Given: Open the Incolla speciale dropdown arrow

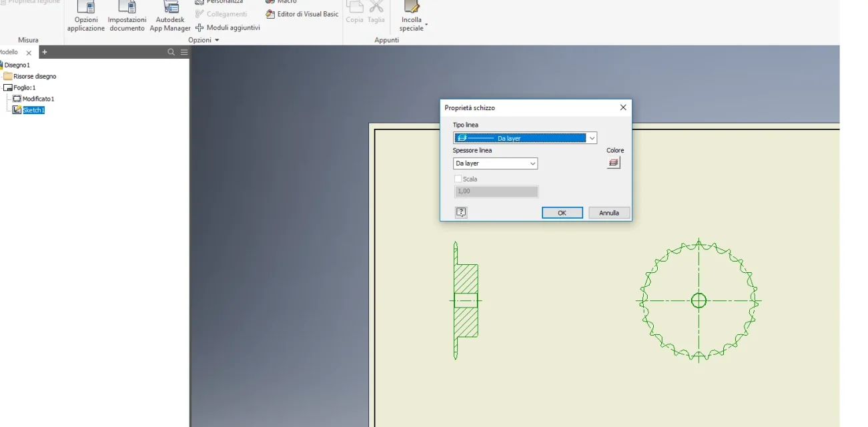Looking at the screenshot, I should point(426,25).
